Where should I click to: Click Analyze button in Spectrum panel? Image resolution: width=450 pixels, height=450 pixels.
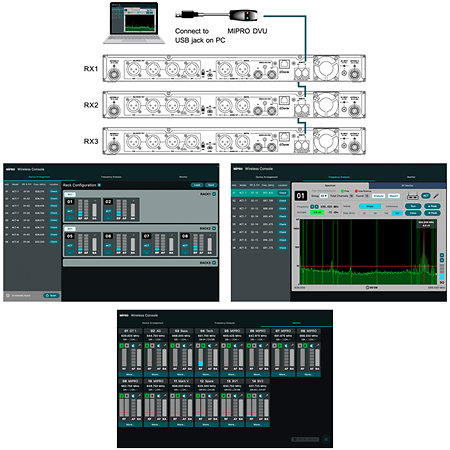(379, 196)
